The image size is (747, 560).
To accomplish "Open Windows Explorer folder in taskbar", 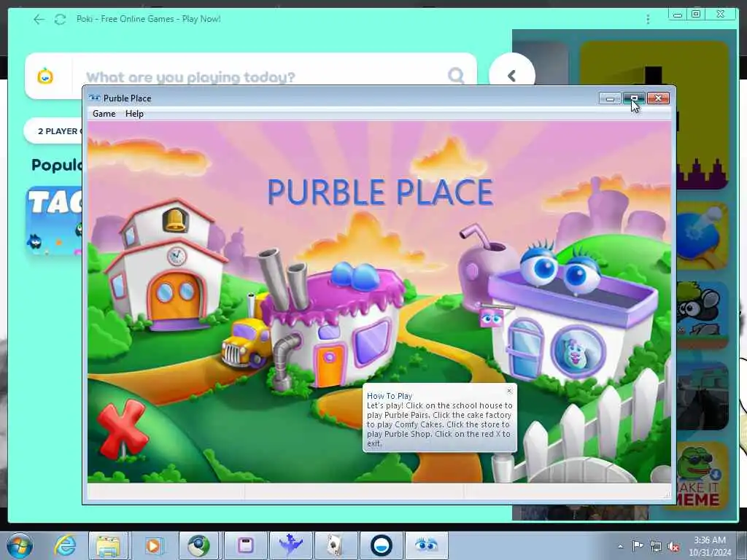I will [108, 545].
